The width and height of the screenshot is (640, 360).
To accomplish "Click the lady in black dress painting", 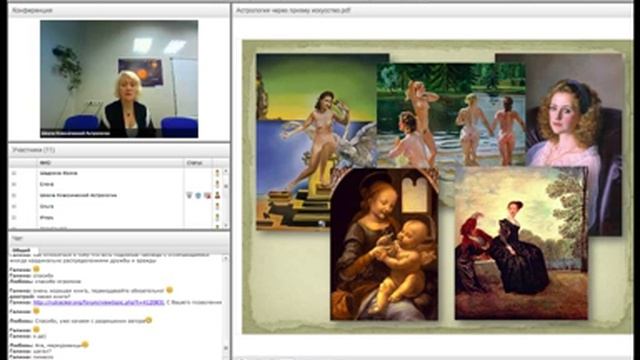I will point(521,243).
